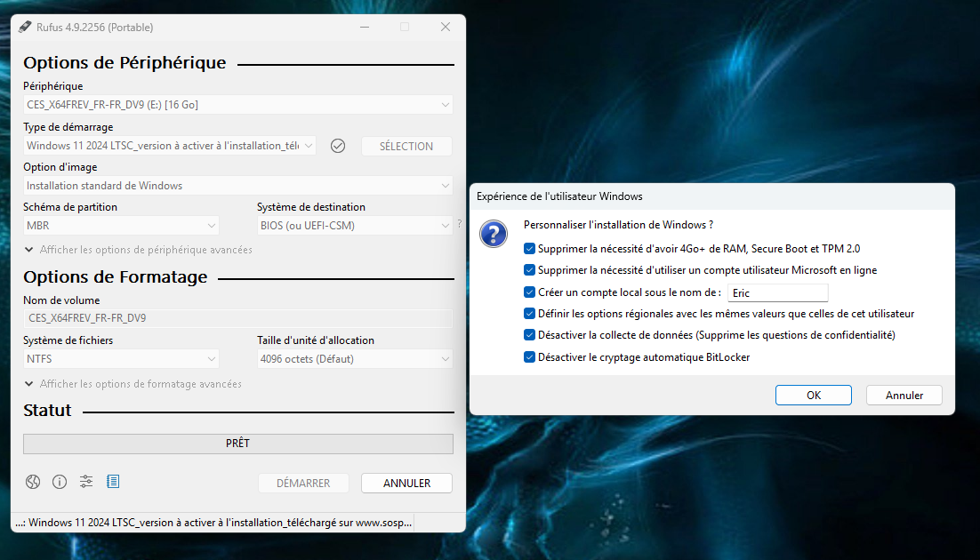The image size is (980, 560).
Task: Click the 'Nom de volume' label
Action: pyautogui.click(x=61, y=300)
